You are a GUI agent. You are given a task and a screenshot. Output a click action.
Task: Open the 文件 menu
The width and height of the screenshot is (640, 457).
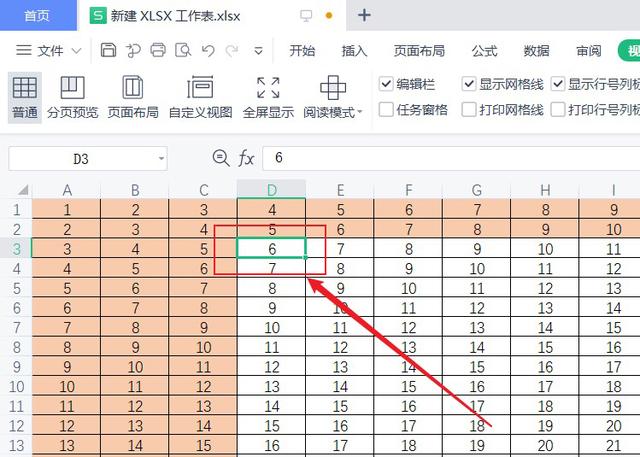[x=50, y=51]
